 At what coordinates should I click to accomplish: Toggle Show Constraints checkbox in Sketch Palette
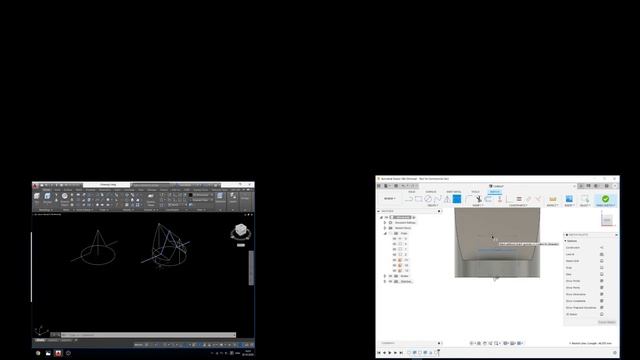[602, 301]
